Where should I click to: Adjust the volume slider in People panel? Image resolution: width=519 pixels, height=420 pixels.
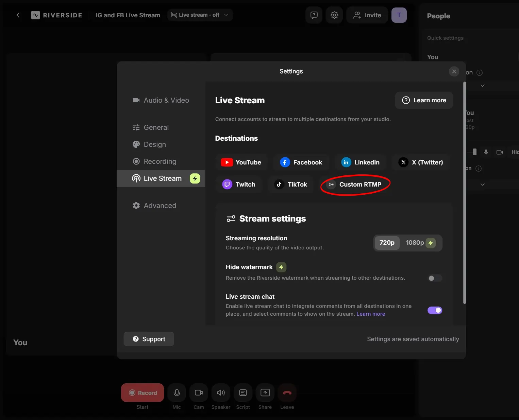pyautogui.click(x=475, y=152)
